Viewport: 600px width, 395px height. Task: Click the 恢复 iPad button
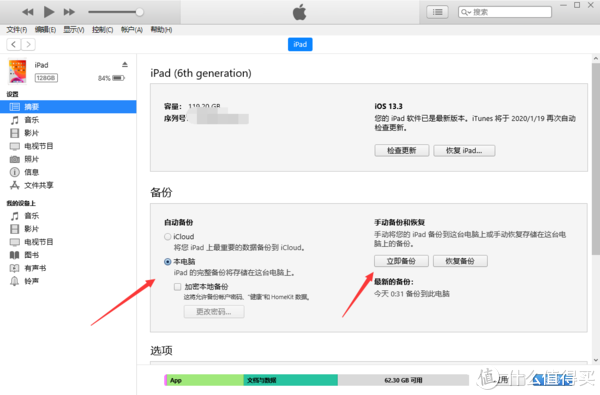tap(464, 150)
